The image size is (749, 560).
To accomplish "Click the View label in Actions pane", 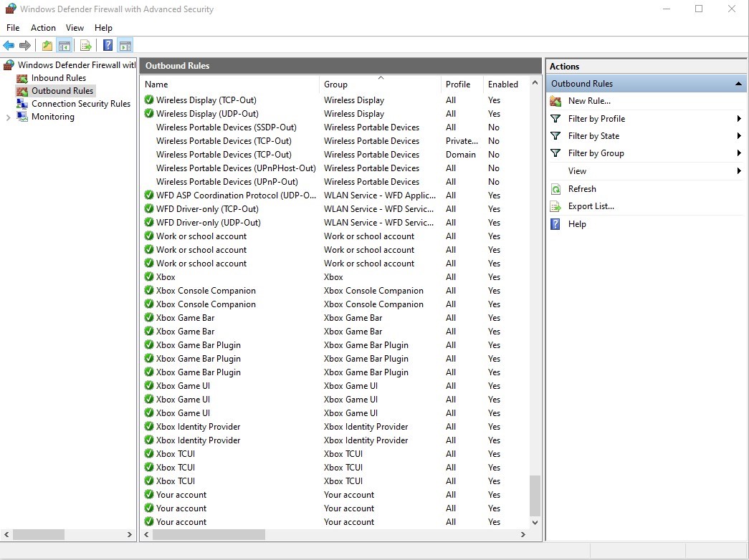I will point(577,171).
